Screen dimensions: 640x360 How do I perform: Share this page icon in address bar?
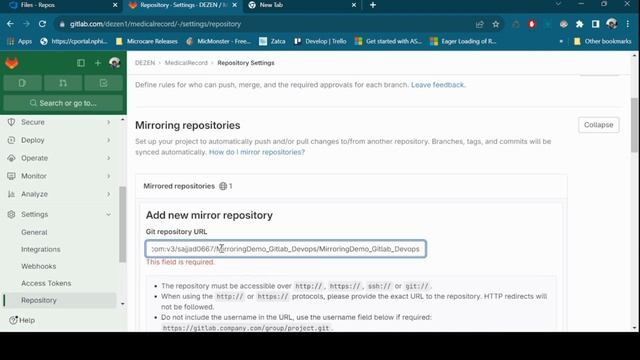pyautogui.click(x=480, y=24)
